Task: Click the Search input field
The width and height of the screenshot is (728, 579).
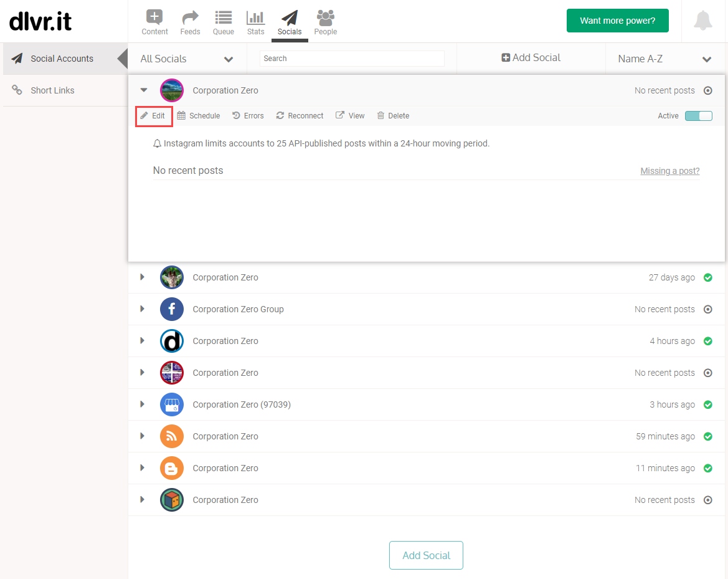Action: point(352,59)
